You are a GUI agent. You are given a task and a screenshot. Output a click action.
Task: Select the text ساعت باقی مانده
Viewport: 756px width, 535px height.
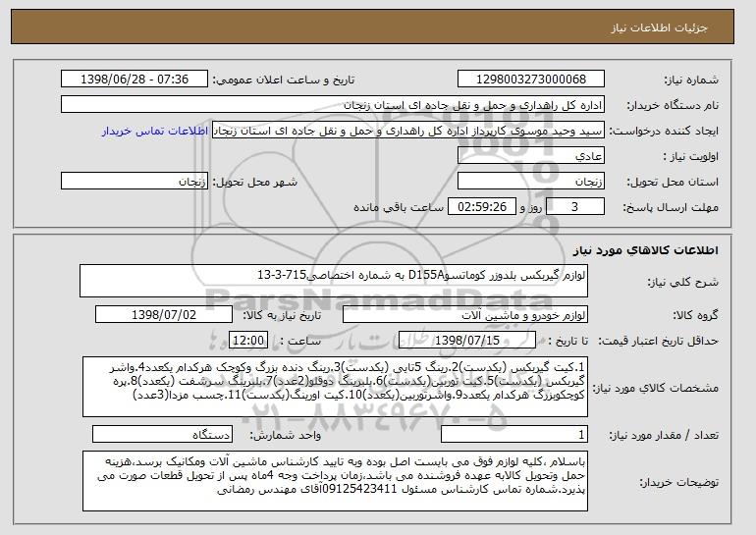399,207
